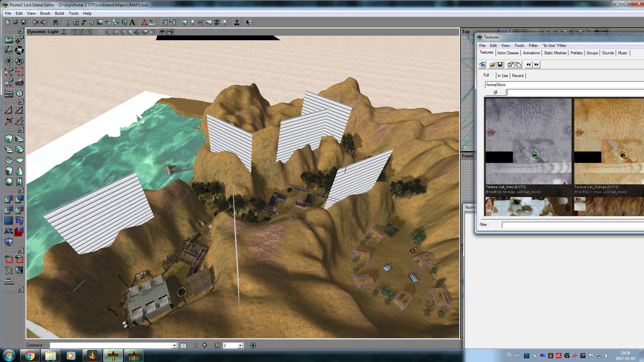
Task: Click next-group double right arrow in Textures
Action: tap(536, 65)
